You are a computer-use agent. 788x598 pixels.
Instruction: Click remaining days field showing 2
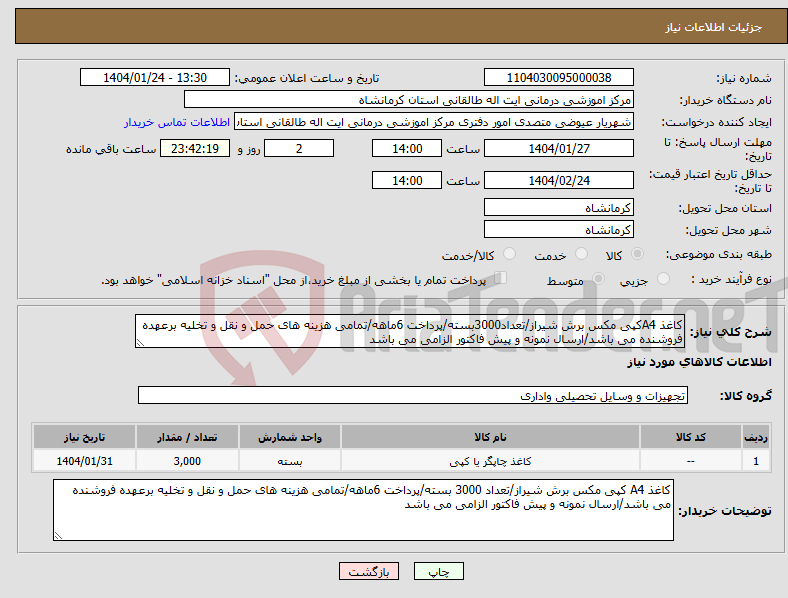click(x=299, y=148)
